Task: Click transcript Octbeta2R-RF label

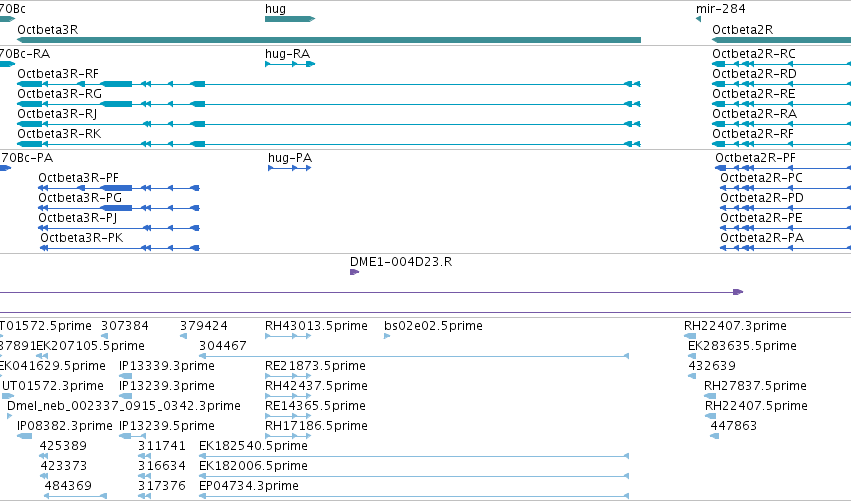Action: tap(753, 134)
